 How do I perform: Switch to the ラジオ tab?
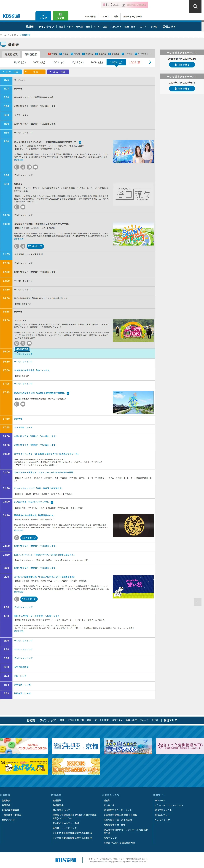[x=61, y=16]
